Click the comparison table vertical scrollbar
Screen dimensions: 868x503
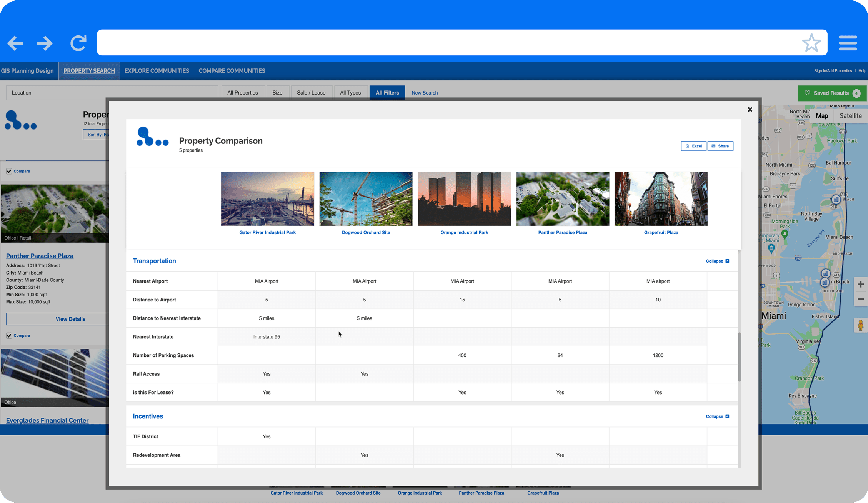739,357
